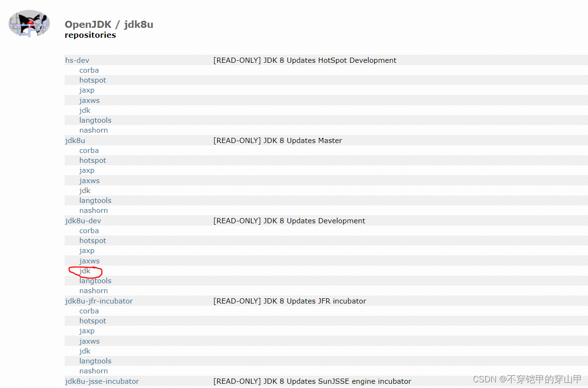Open the hotspot repository under jdk8u-jfr-incubator

point(92,321)
